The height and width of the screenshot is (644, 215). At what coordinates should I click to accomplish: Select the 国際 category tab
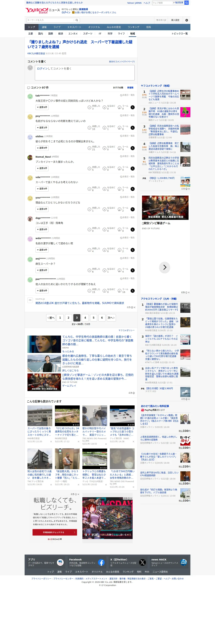pyautogui.click(x=51, y=34)
